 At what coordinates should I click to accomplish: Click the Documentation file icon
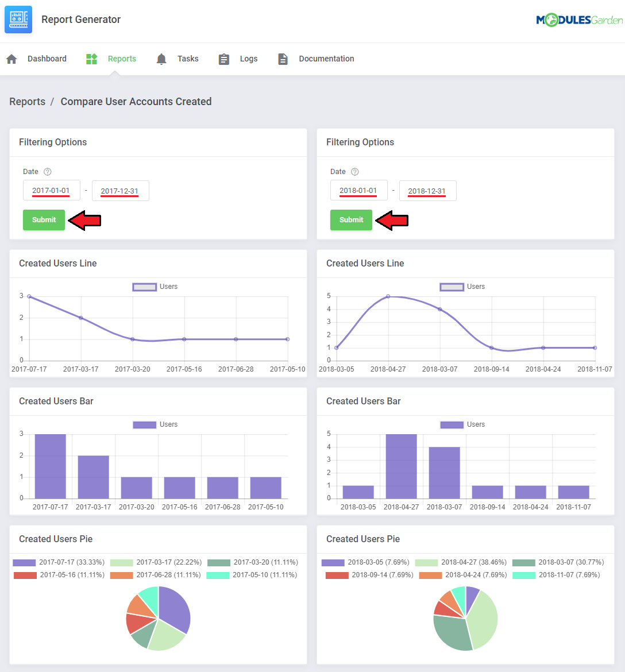coord(283,59)
